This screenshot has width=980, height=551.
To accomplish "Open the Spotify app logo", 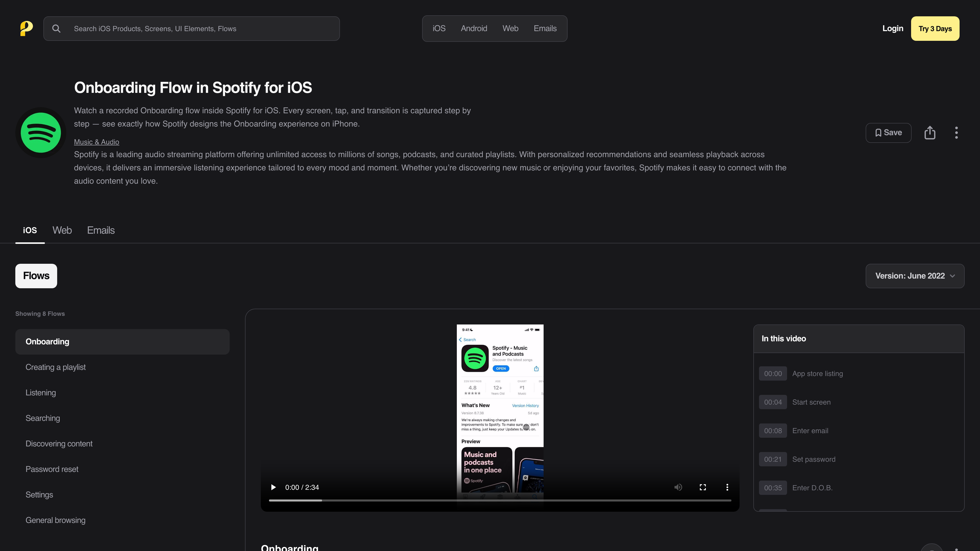I will point(41,133).
